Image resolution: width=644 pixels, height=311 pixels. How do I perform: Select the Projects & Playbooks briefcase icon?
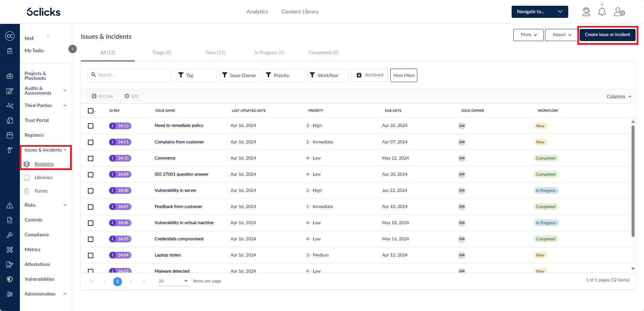point(10,76)
